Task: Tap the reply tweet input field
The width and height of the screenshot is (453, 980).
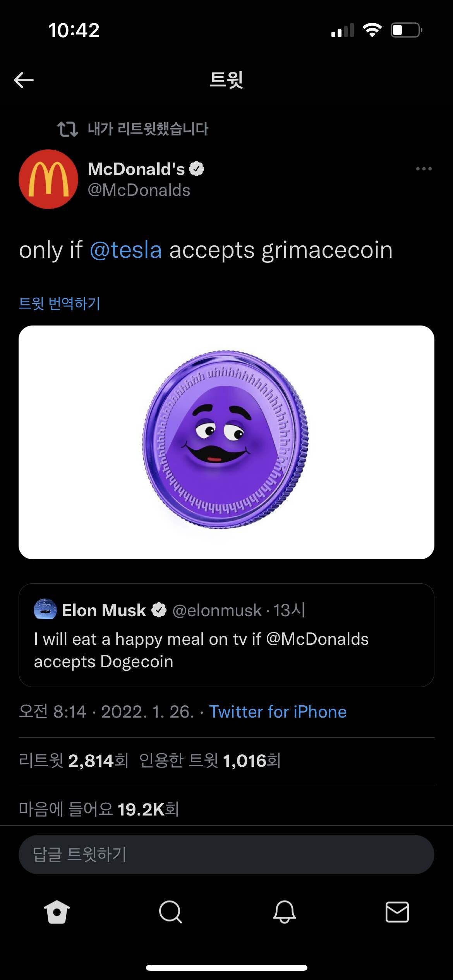Action: pyautogui.click(x=226, y=854)
